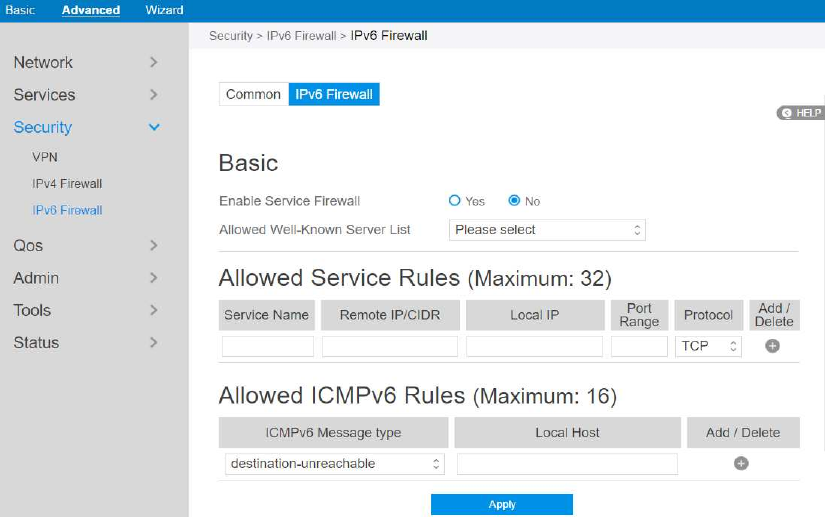
Task: Open the HELP panel button
Action: [x=800, y=113]
